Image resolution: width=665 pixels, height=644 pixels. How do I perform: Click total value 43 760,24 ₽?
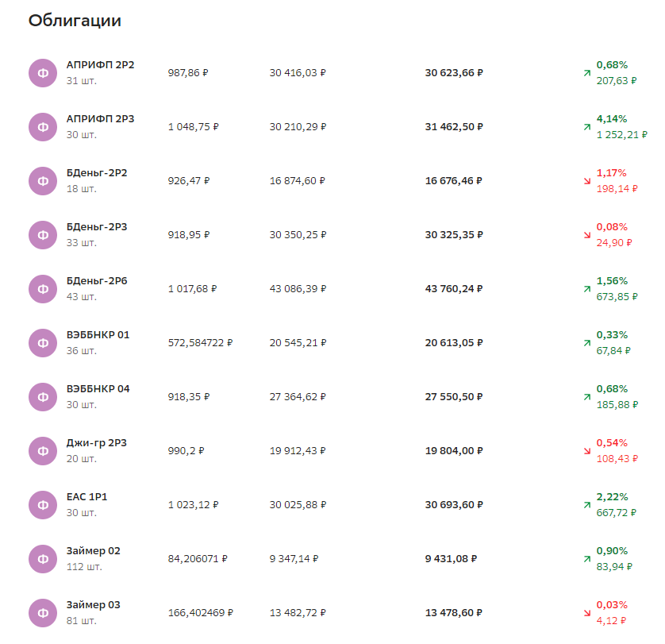[x=454, y=289]
